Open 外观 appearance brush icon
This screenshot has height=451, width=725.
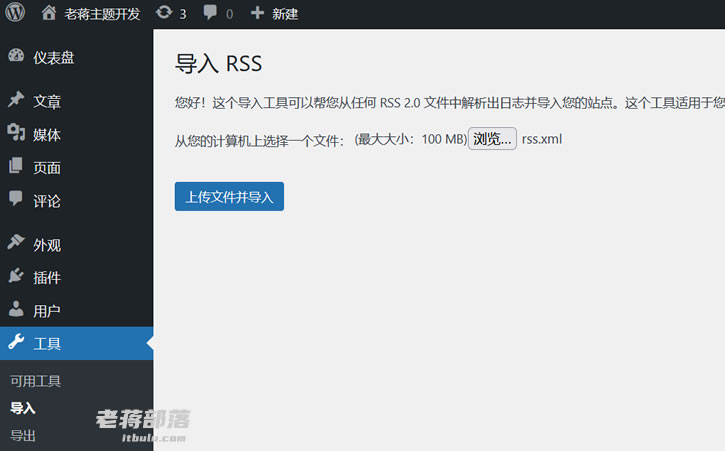[16, 242]
